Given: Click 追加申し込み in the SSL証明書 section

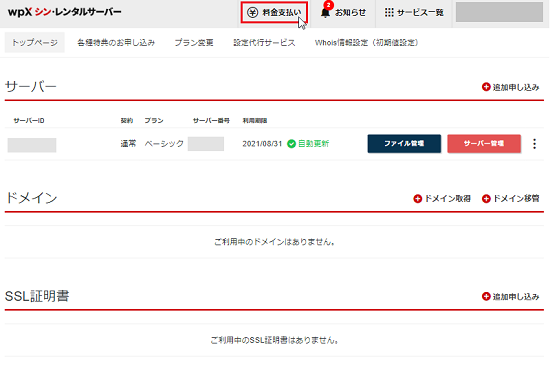Looking at the screenshot, I should [510, 297].
